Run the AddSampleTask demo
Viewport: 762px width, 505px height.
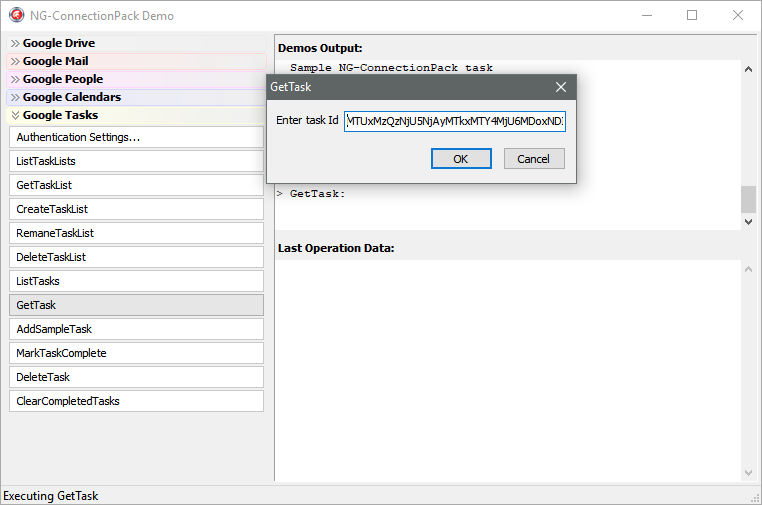[136, 329]
